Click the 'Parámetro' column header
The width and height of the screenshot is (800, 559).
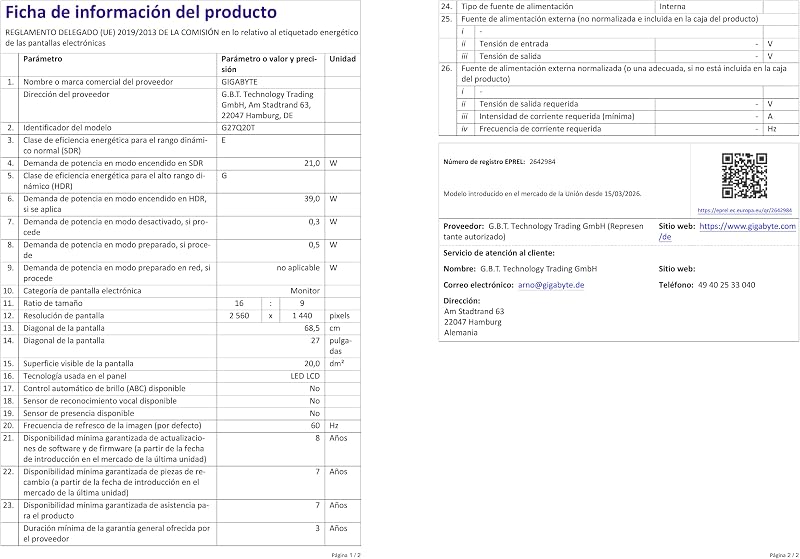(x=43, y=59)
